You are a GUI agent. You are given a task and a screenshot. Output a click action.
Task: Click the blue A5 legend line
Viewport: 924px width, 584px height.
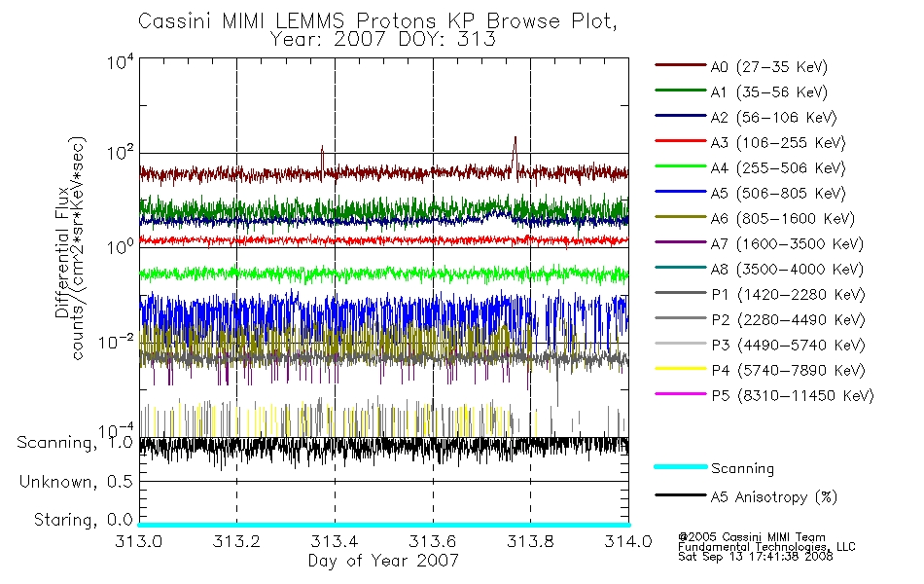click(x=681, y=192)
